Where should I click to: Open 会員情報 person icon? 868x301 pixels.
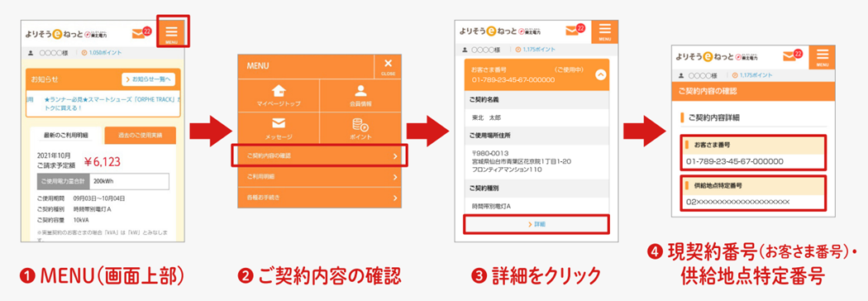[x=360, y=96]
